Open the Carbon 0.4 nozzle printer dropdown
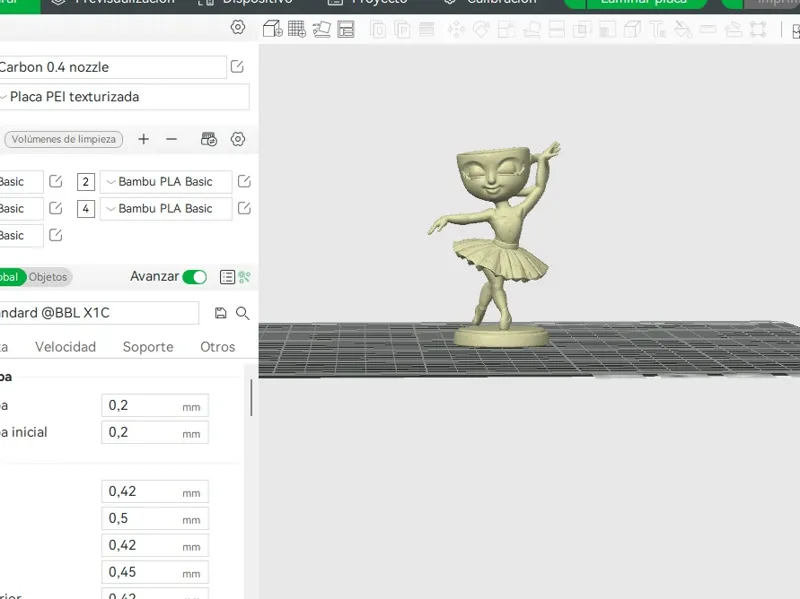The image size is (800, 599). 113,67
